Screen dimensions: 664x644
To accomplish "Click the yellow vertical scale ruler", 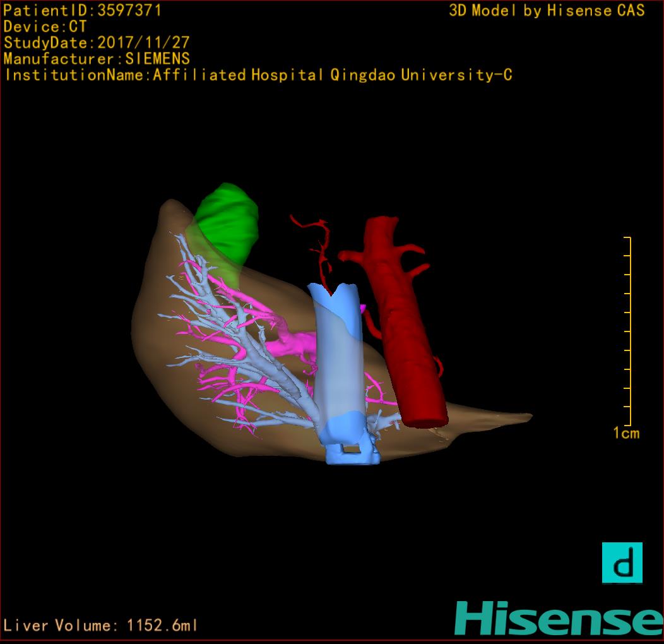I will [x=628, y=331].
